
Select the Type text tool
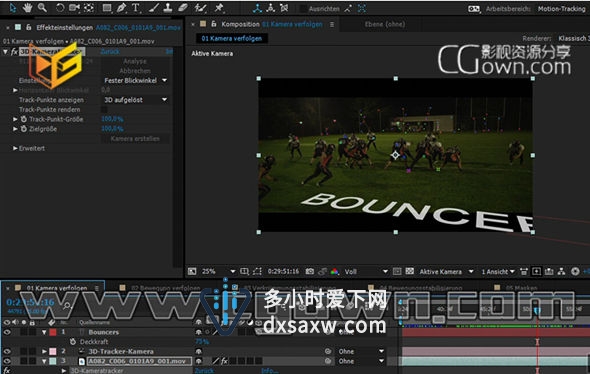[135, 8]
